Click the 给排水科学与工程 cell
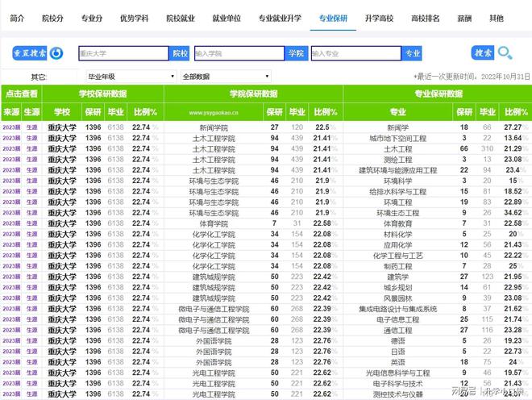532x400 pixels. coord(397,192)
